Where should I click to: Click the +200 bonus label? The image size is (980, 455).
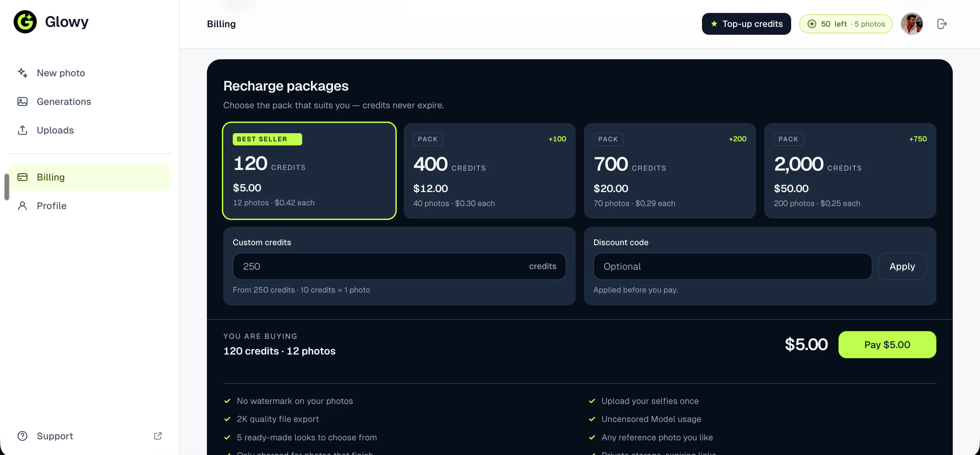pyautogui.click(x=737, y=139)
